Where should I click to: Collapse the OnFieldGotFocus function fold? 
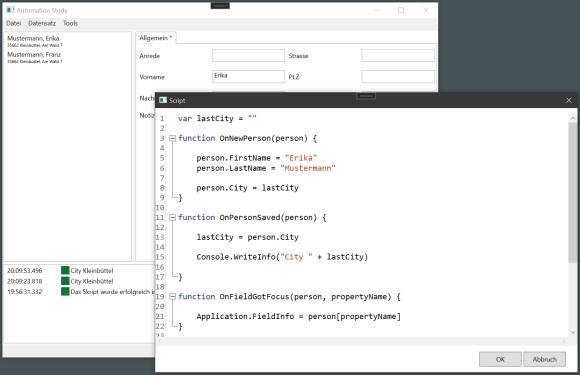point(172,297)
